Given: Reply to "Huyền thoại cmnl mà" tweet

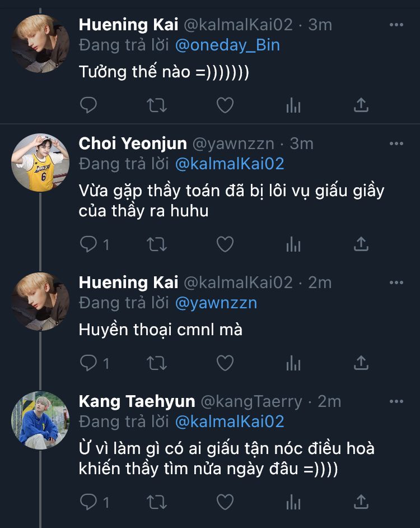Looking at the screenshot, I should tap(88, 363).
